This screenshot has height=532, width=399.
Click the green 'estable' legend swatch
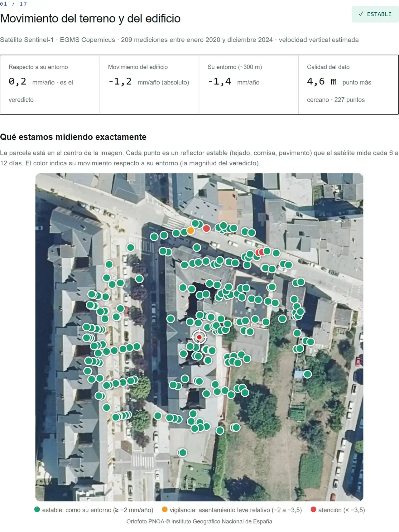click(37, 510)
